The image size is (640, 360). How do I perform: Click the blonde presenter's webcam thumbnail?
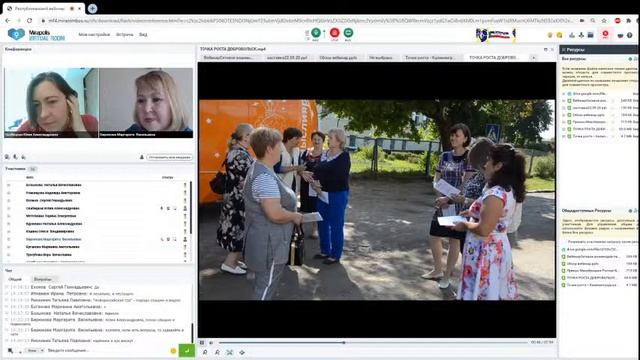point(146,102)
